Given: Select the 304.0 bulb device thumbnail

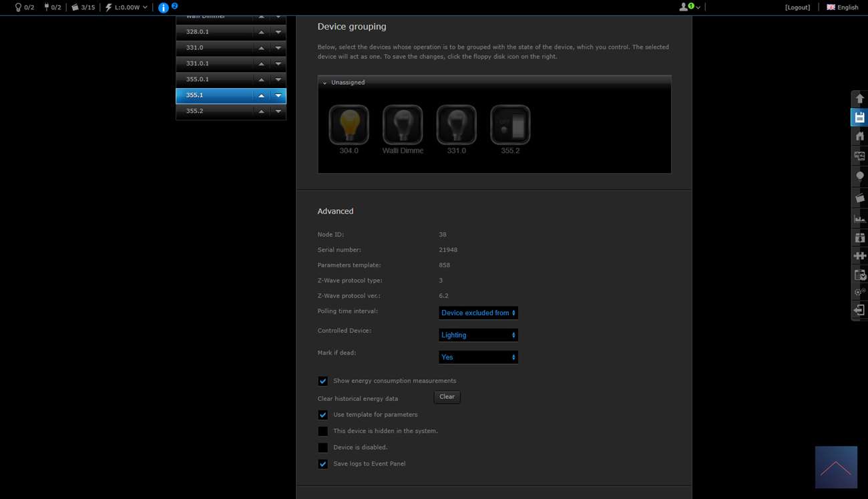Looking at the screenshot, I should click(x=349, y=125).
